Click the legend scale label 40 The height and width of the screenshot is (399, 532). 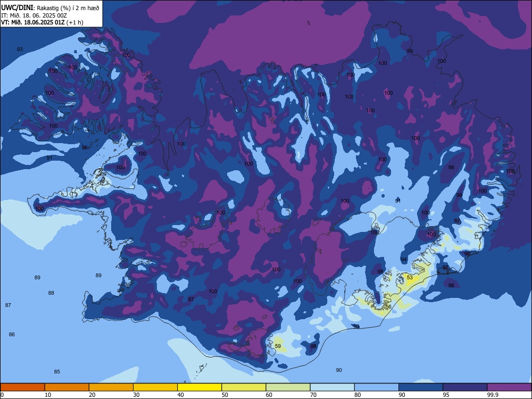(x=180, y=395)
